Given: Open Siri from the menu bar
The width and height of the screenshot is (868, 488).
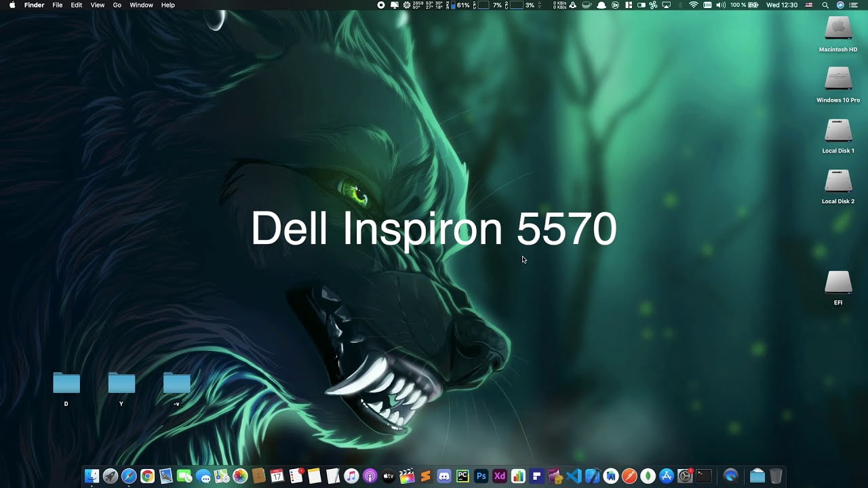Looking at the screenshot, I should [840, 5].
